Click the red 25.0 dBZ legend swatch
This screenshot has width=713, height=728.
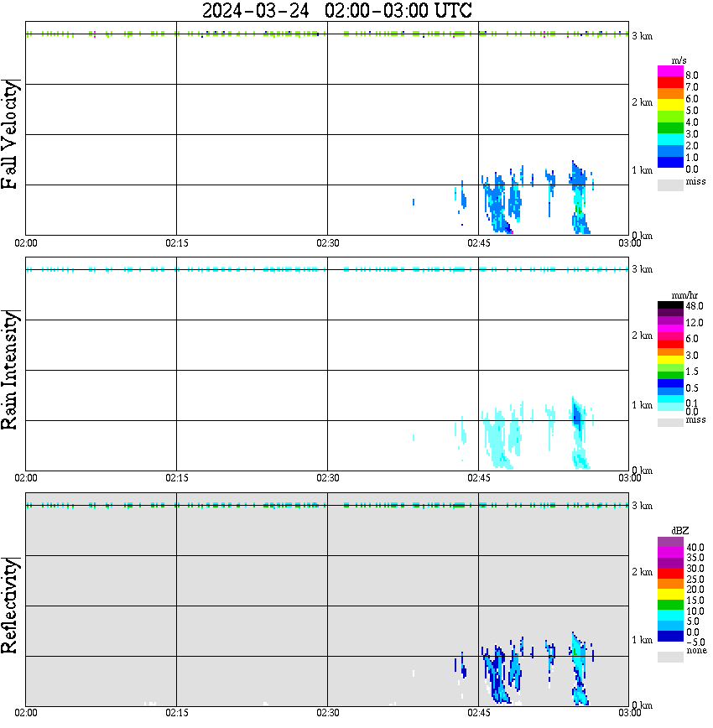pos(670,574)
